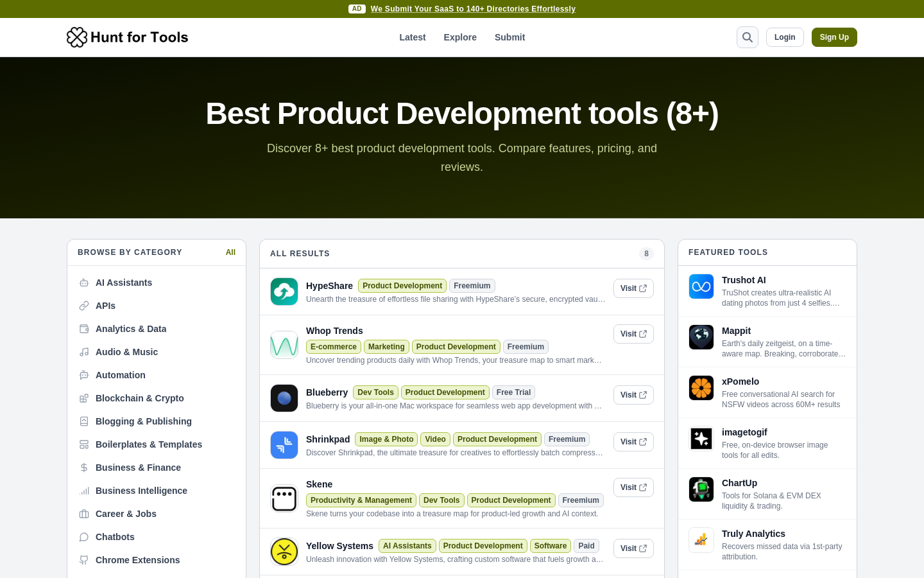924x578 pixels.
Task: Click the Software tag on Yellow Systems
Action: tap(551, 546)
